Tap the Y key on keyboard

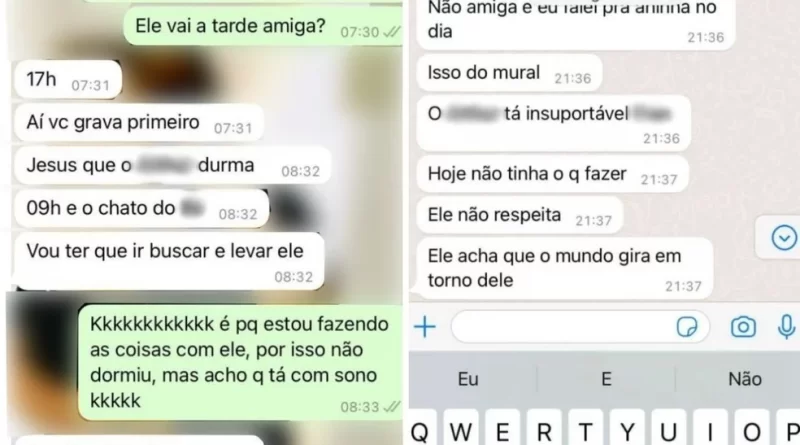tap(628, 429)
